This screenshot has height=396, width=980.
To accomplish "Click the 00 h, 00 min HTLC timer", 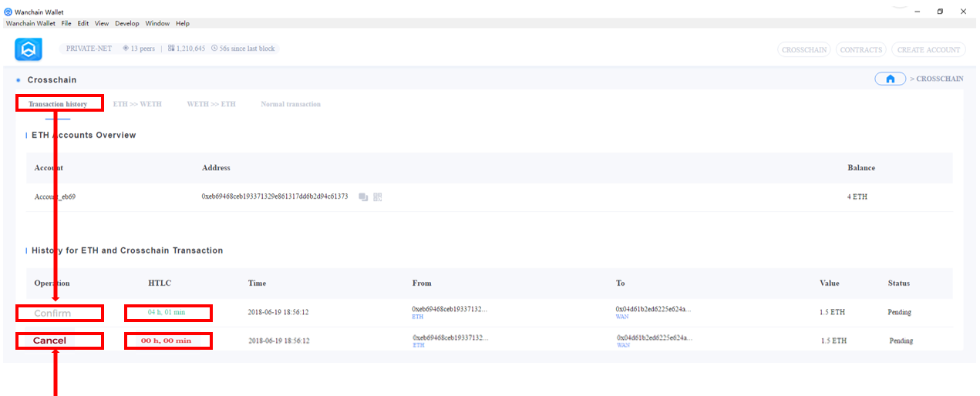I will 166,341.
